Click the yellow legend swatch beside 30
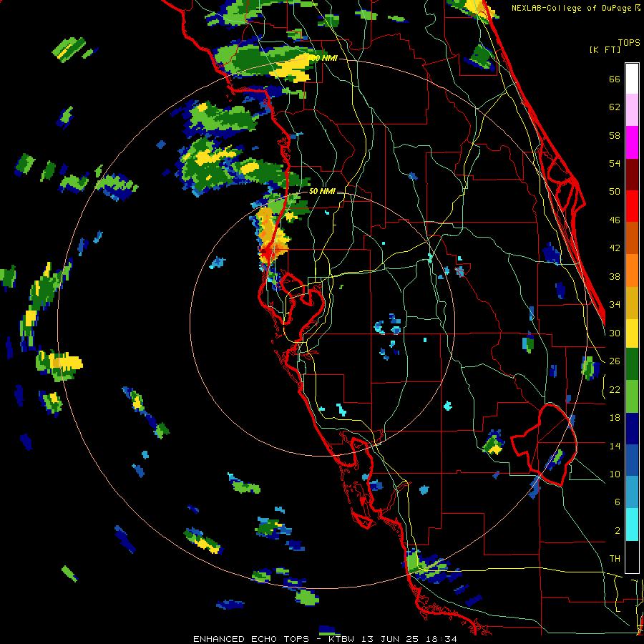Viewport: 644px width, 644px height. (x=632, y=333)
